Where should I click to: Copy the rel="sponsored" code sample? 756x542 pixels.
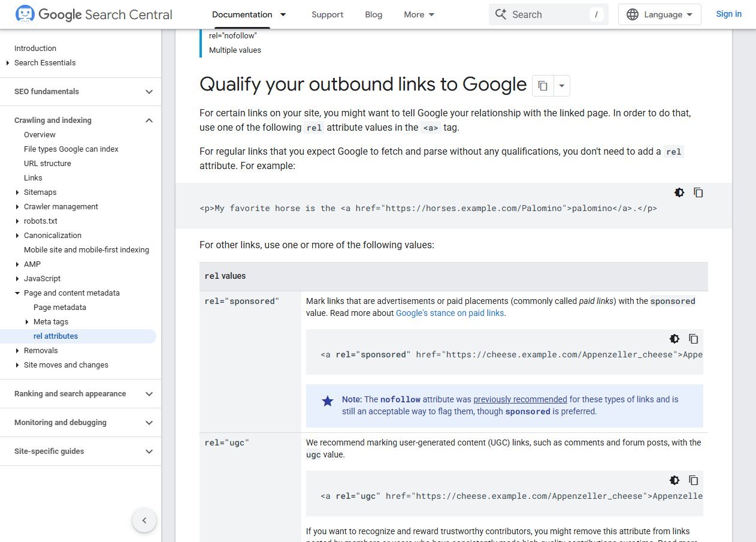pos(694,339)
